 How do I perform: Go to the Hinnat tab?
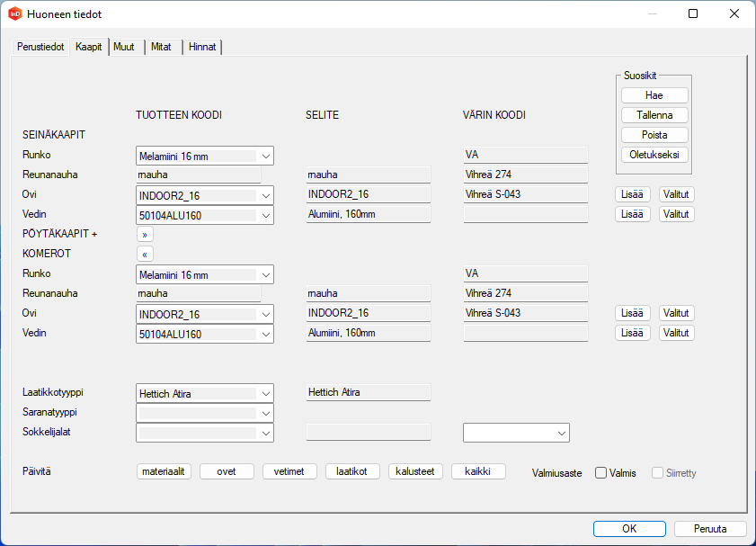202,47
